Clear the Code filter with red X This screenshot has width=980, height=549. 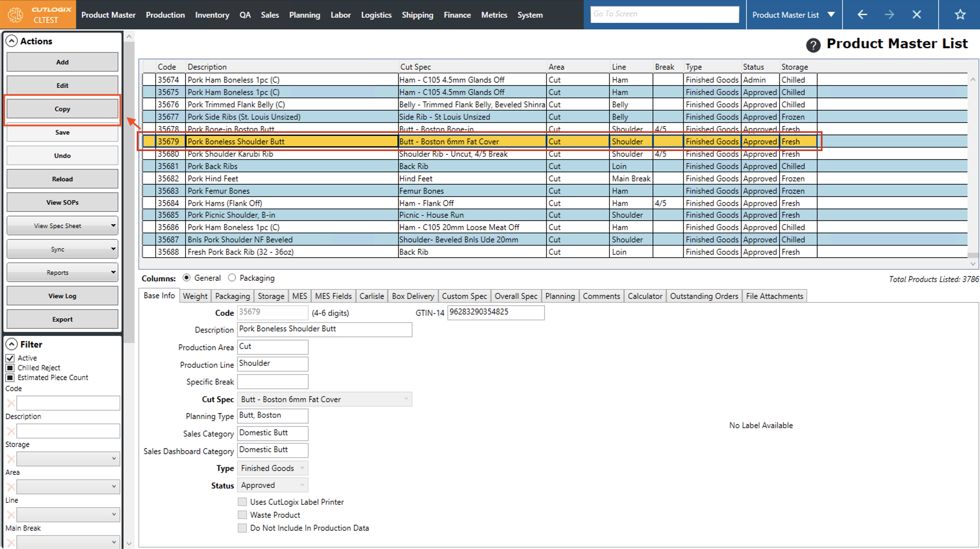tap(11, 403)
